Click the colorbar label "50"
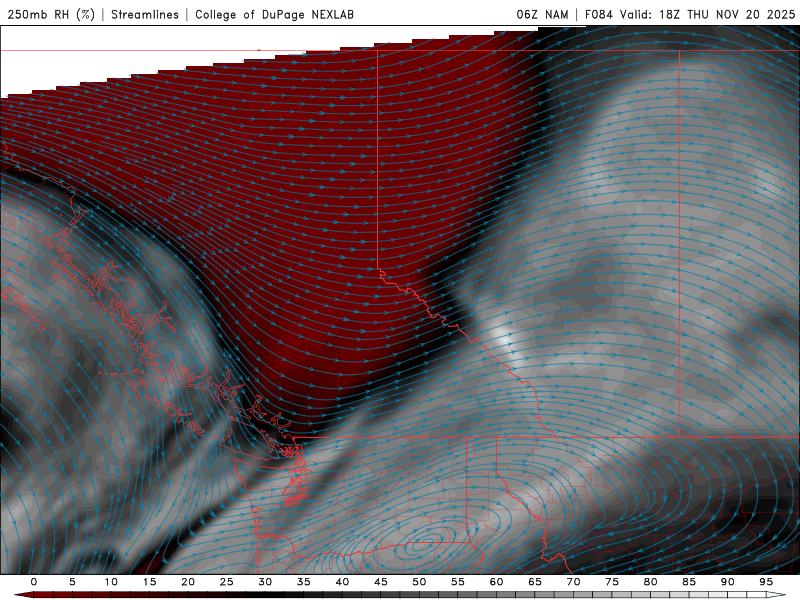The image size is (800, 600). point(419,582)
